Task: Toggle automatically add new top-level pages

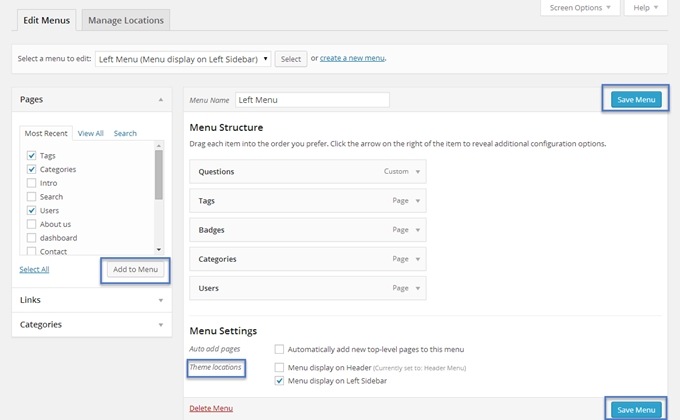Action: point(279,349)
